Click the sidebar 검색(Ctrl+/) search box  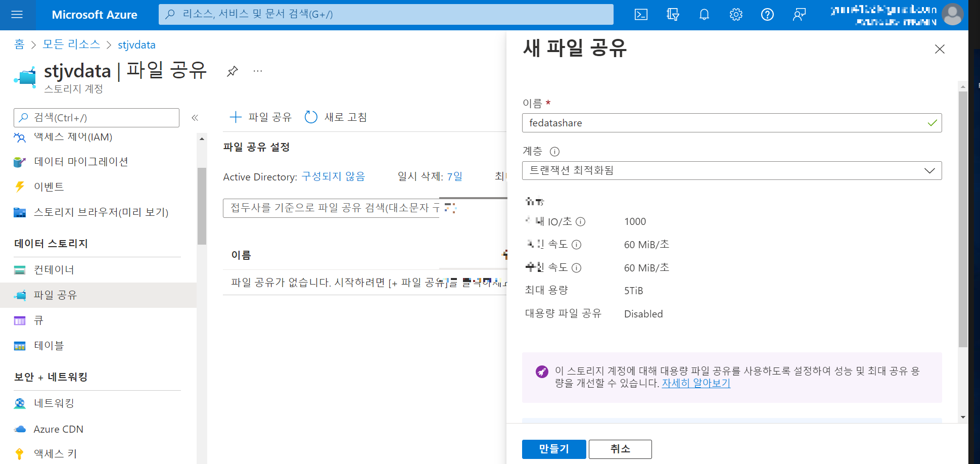[x=97, y=118]
